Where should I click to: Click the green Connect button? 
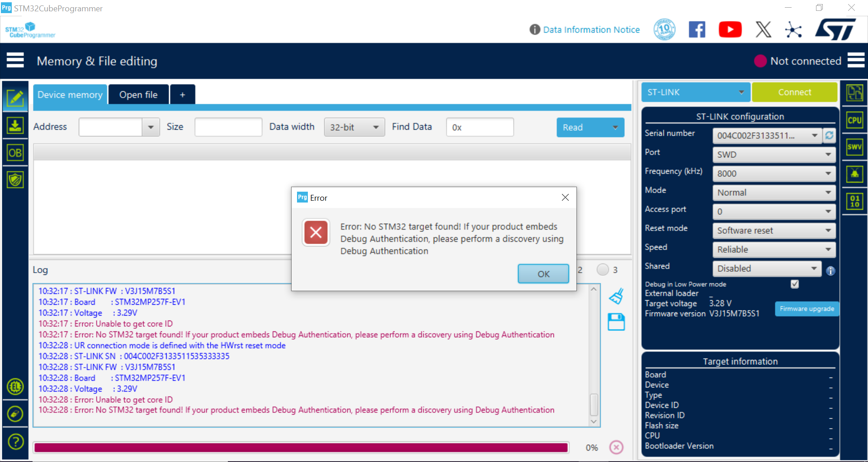tap(794, 92)
